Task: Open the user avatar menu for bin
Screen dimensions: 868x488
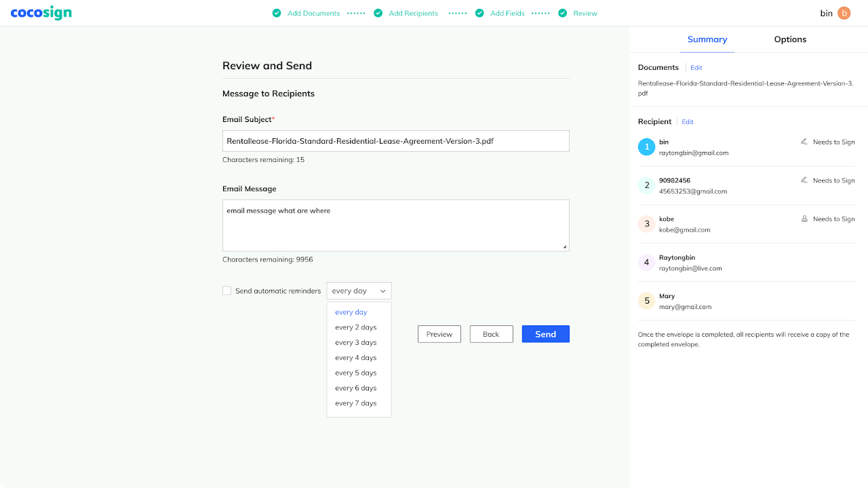Action: coord(844,13)
